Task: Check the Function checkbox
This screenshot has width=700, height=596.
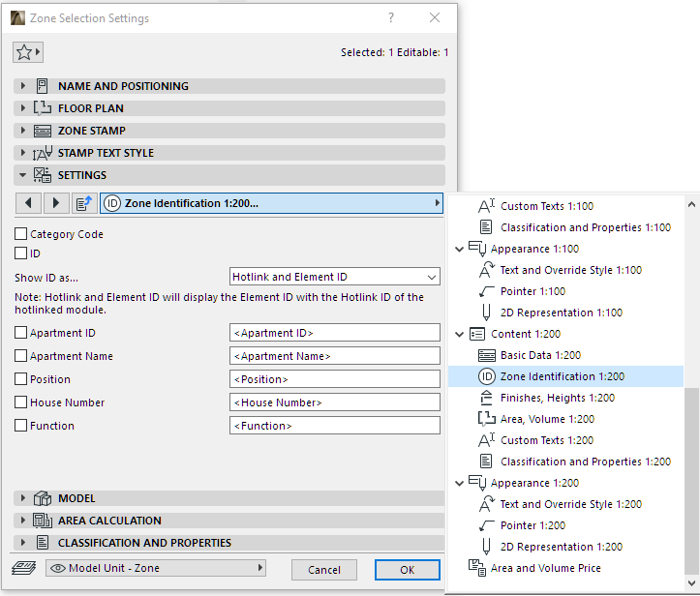Action: click(20, 426)
